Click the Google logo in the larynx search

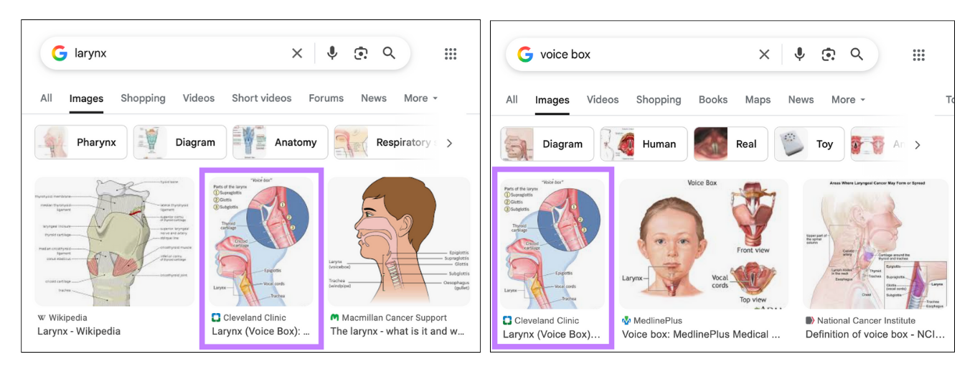coord(60,53)
